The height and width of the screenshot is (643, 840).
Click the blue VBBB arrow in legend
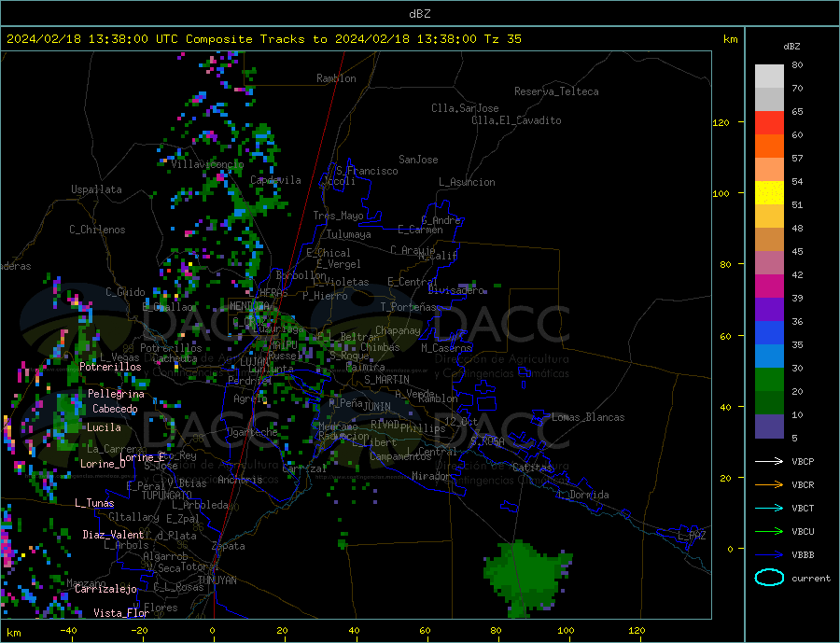point(771,554)
